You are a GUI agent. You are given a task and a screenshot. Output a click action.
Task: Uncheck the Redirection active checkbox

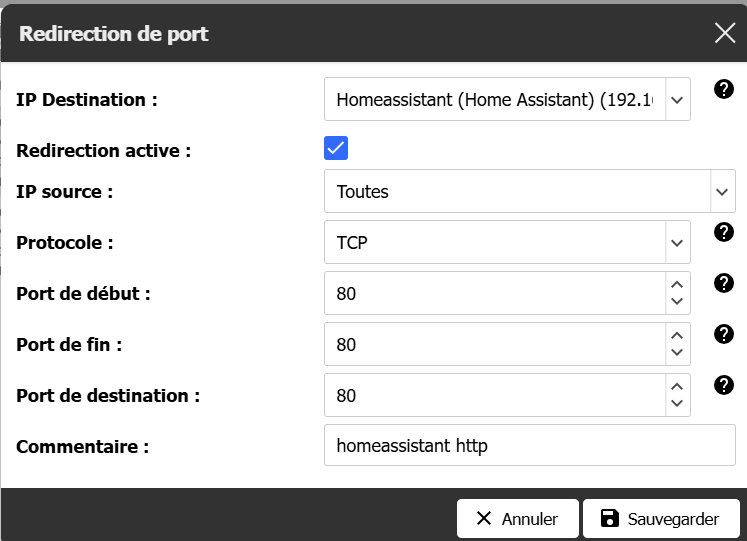click(x=336, y=148)
